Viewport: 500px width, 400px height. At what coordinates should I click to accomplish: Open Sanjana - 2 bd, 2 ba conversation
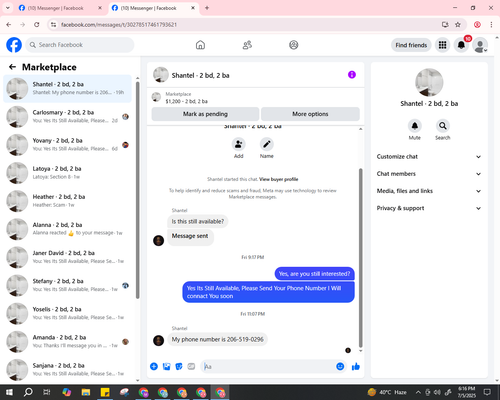point(67,370)
